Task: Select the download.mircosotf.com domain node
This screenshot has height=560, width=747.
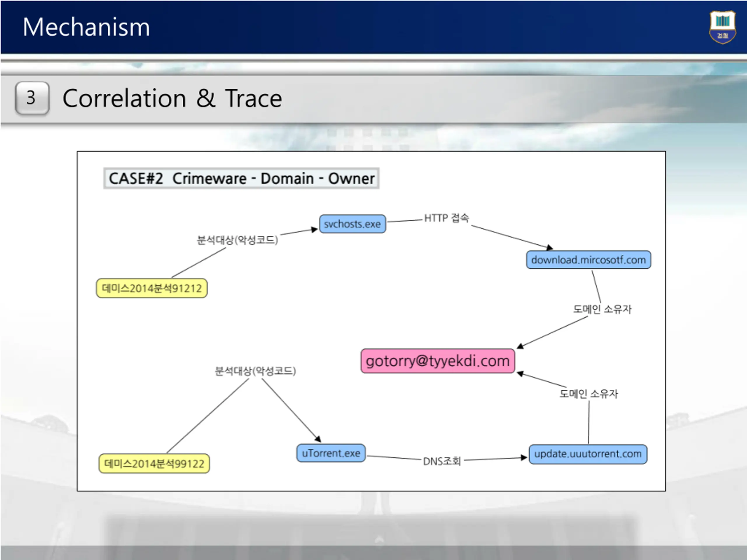Action: [588, 260]
